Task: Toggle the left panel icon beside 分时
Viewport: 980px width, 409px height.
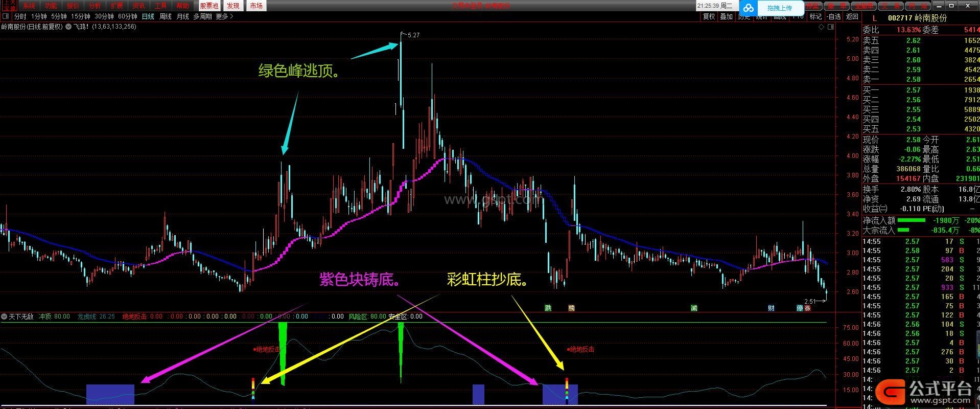Action: click(x=7, y=16)
